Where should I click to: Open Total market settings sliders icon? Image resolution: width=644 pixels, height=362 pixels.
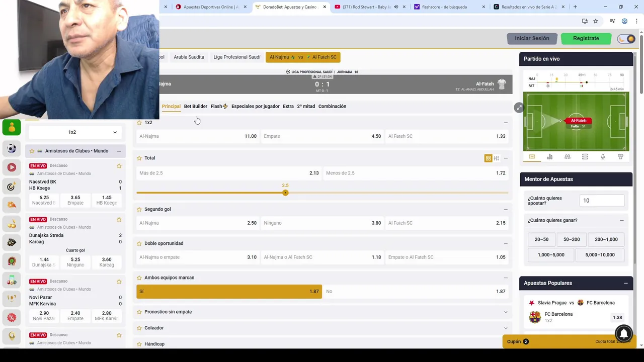tap(496, 158)
